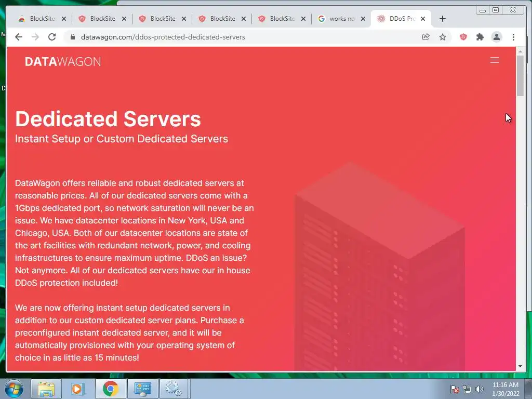Click the Chrome taskbar icon
This screenshot has width=532, height=399.
pyautogui.click(x=110, y=389)
